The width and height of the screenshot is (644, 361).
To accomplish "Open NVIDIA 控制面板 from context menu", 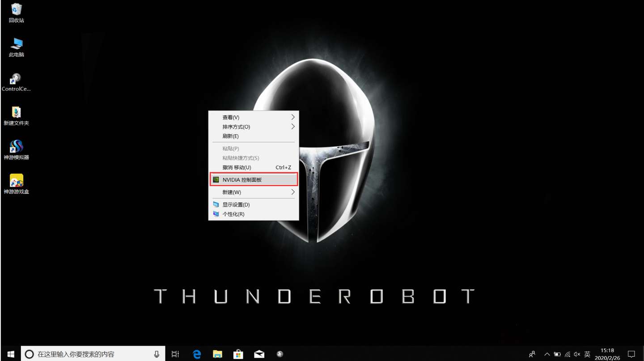I will 254,179.
